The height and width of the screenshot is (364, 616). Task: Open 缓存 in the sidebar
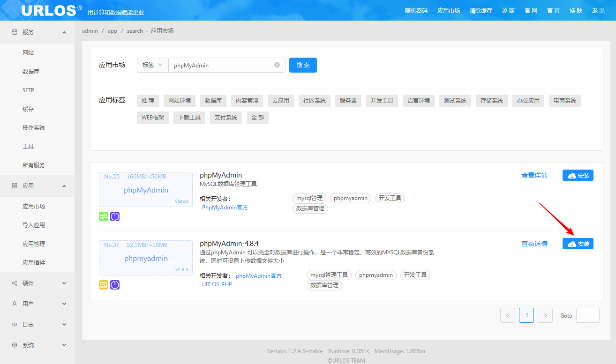pyautogui.click(x=28, y=109)
